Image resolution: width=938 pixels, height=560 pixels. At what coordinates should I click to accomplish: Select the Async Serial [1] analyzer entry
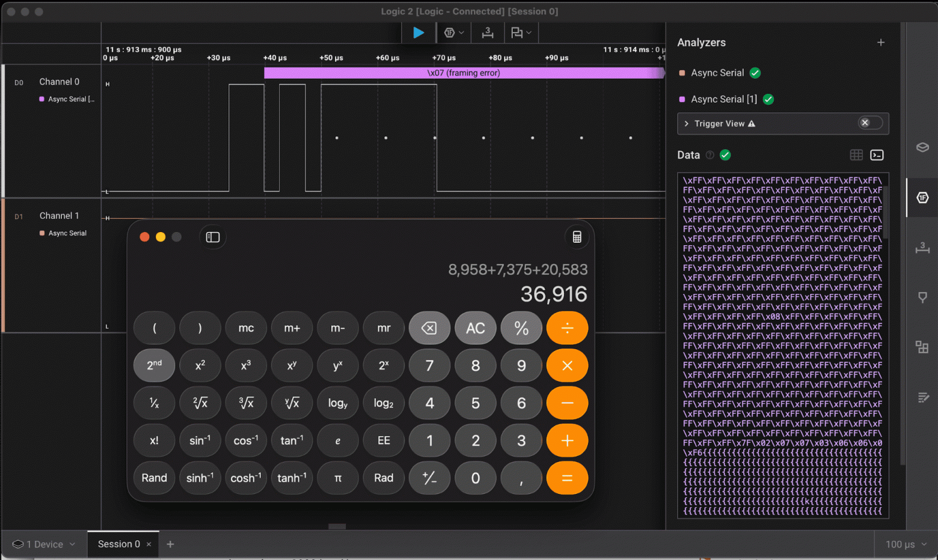pos(724,99)
